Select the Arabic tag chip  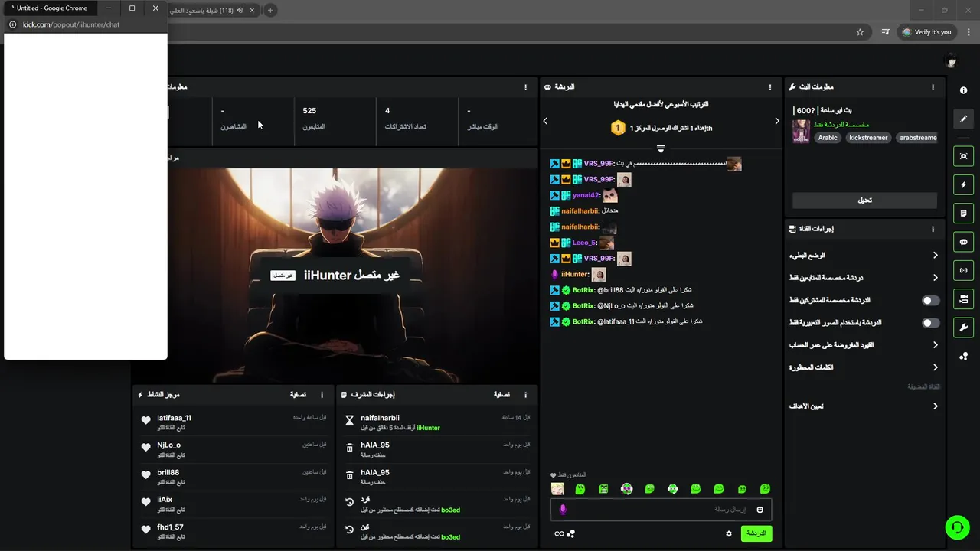tap(828, 138)
